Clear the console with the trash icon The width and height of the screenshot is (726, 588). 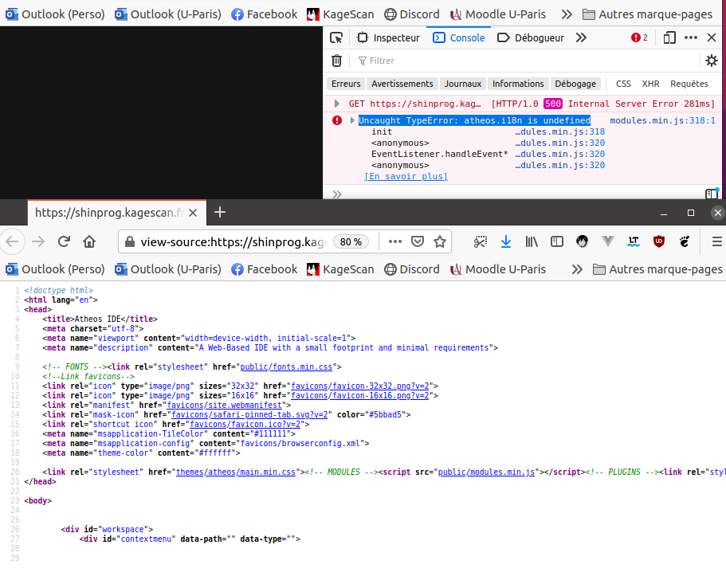tap(336, 61)
